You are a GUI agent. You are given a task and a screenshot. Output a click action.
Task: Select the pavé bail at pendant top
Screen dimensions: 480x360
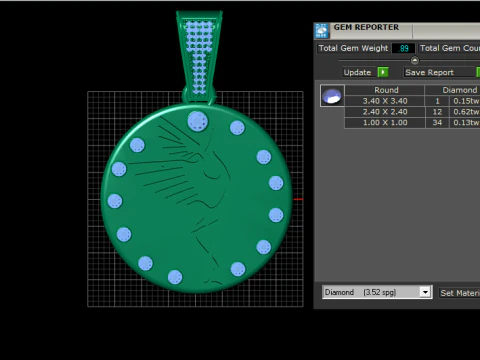coord(199,56)
